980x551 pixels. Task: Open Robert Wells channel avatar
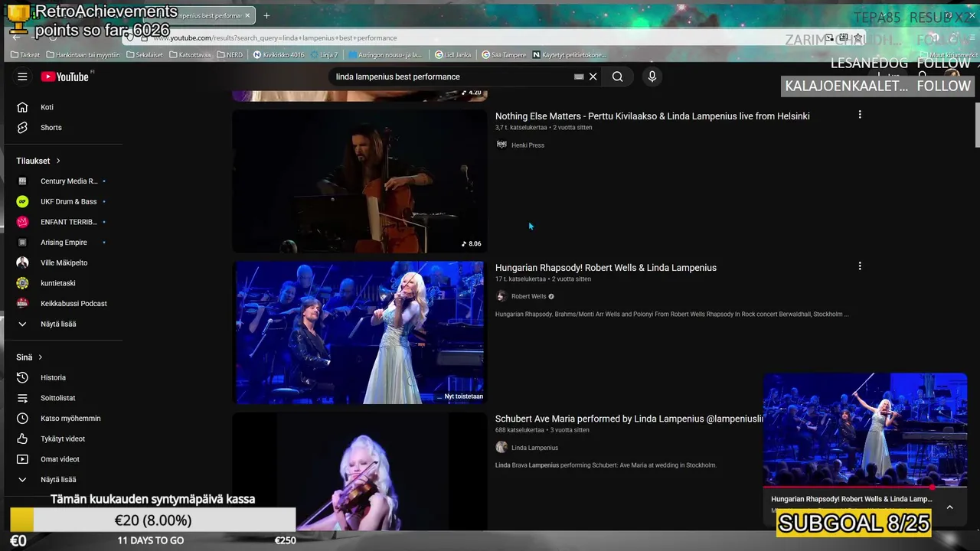pyautogui.click(x=501, y=296)
